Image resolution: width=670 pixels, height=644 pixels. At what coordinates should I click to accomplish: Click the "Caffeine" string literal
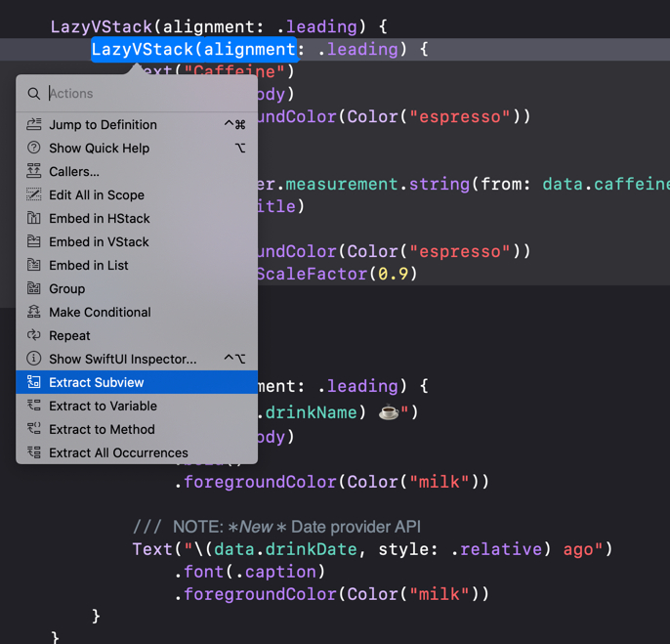(x=234, y=71)
